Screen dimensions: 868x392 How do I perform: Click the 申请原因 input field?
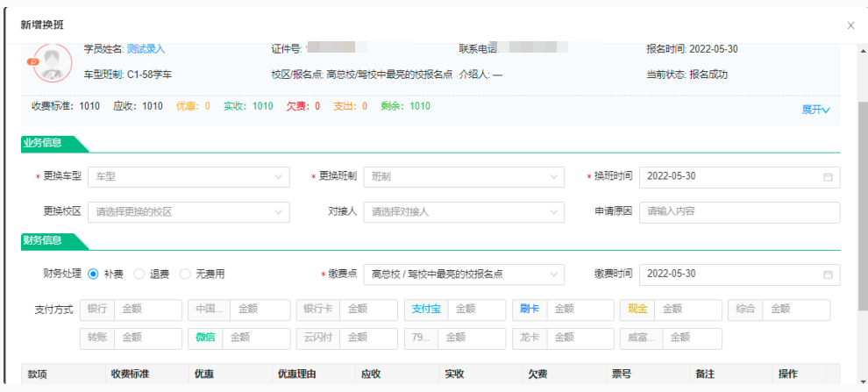tap(740, 211)
